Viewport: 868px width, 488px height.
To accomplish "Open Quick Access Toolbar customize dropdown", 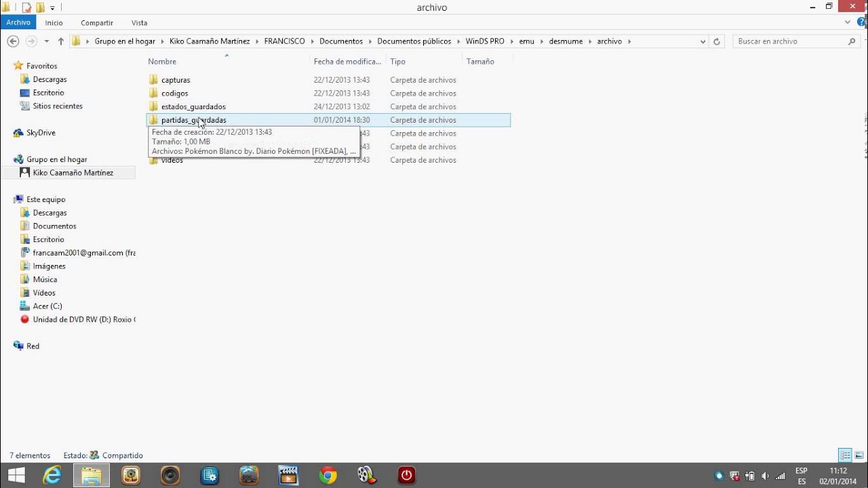I will [x=53, y=7].
